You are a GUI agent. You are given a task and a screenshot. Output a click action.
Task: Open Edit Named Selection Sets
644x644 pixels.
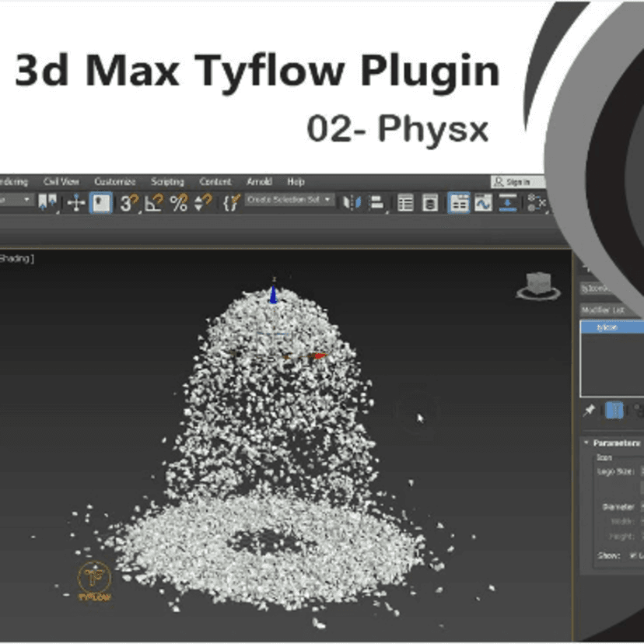(x=231, y=202)
